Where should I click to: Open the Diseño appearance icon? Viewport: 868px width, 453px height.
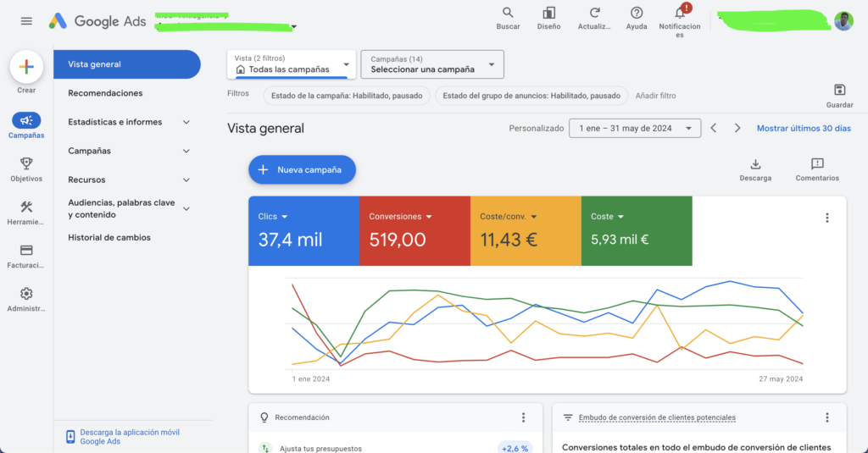point(548,14)
